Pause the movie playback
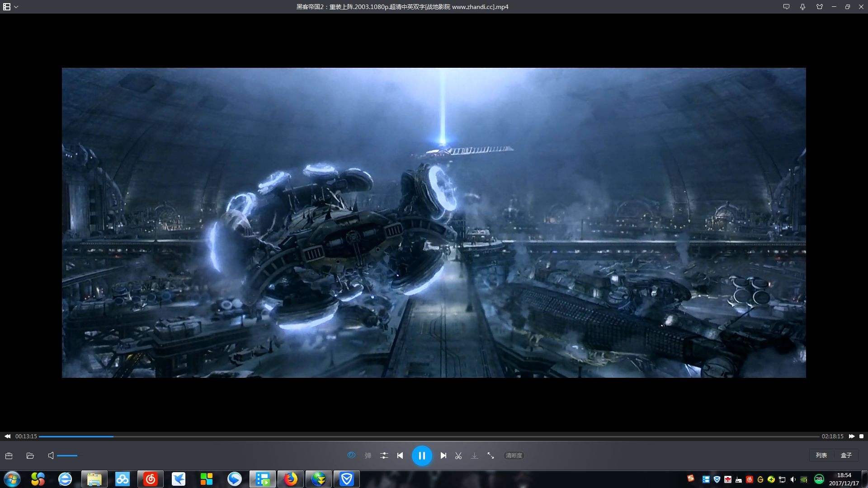868x488 pixels. point(421,455)
